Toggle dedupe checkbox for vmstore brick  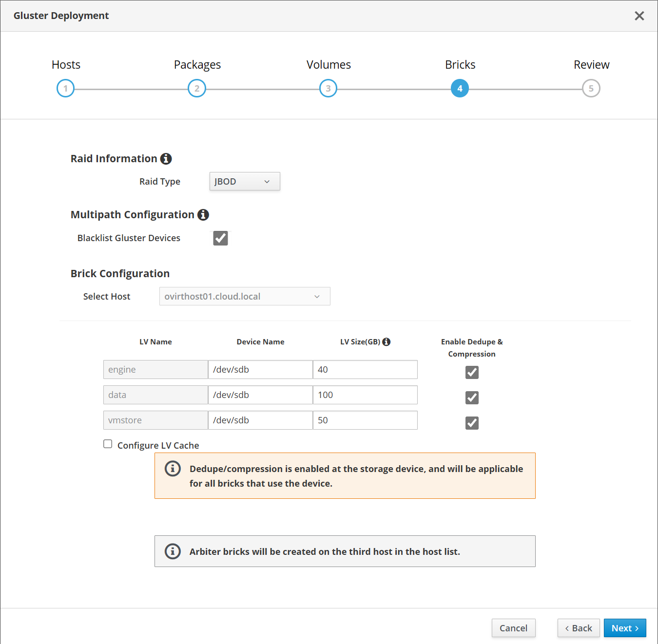[x=472, y=423]
